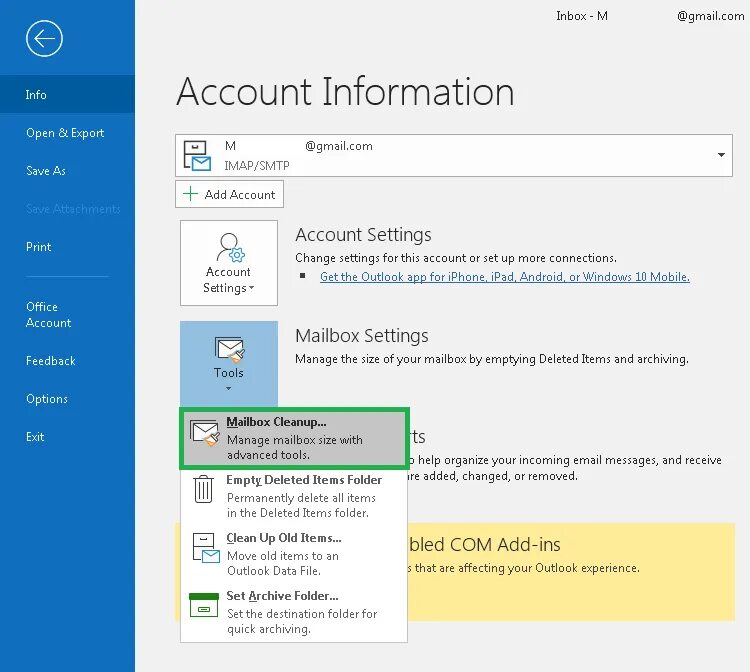Click the Tools envelope-with-brush icon

[230, 349]
